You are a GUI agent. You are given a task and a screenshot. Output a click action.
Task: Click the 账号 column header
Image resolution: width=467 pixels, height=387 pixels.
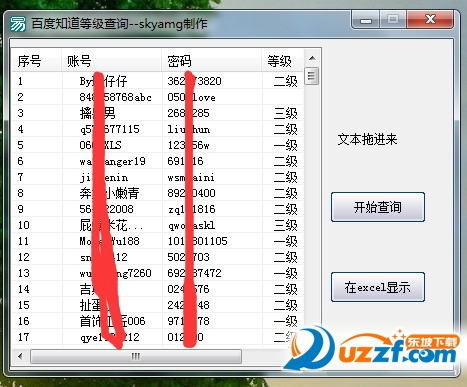coord(112,61)
